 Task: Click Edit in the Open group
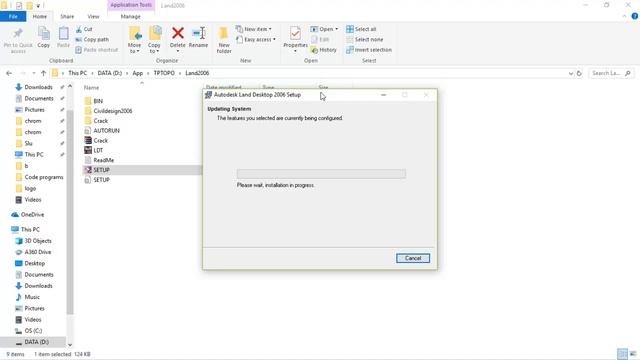320,40
